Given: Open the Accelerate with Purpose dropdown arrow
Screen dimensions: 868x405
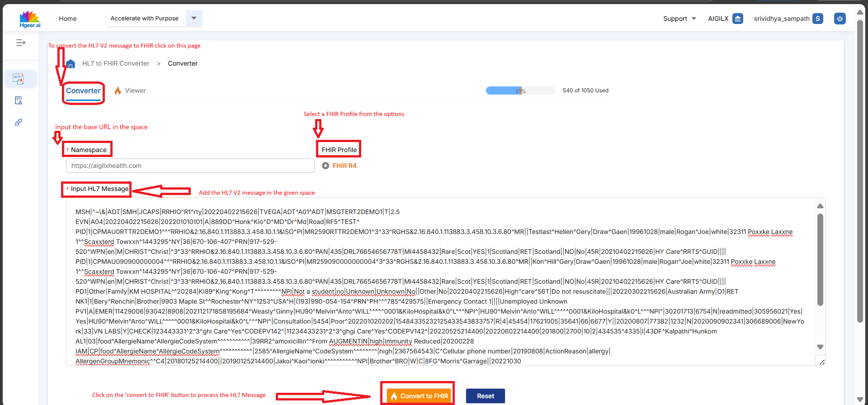Looking at the screenshot, I should (194, 19).
